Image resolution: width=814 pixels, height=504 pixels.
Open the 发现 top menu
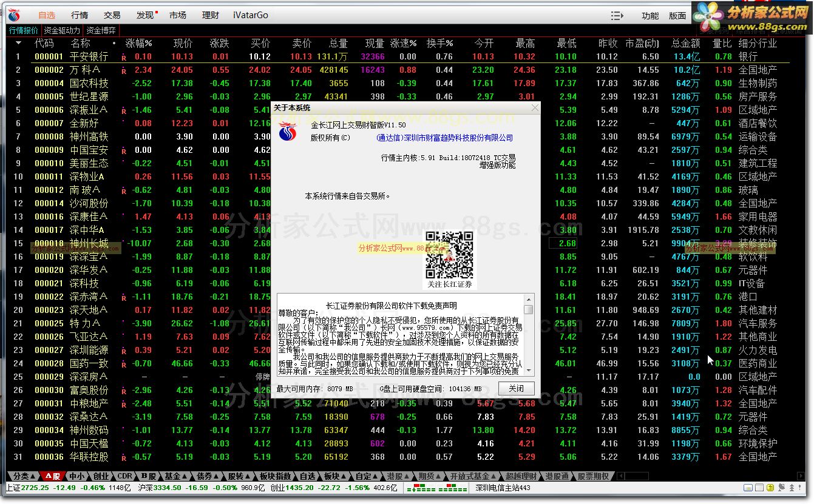[145, 15]
